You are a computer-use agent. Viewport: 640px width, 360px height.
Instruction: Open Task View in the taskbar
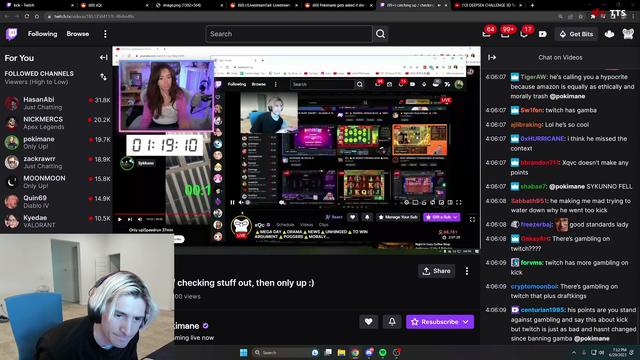click(x=328, y=353)
